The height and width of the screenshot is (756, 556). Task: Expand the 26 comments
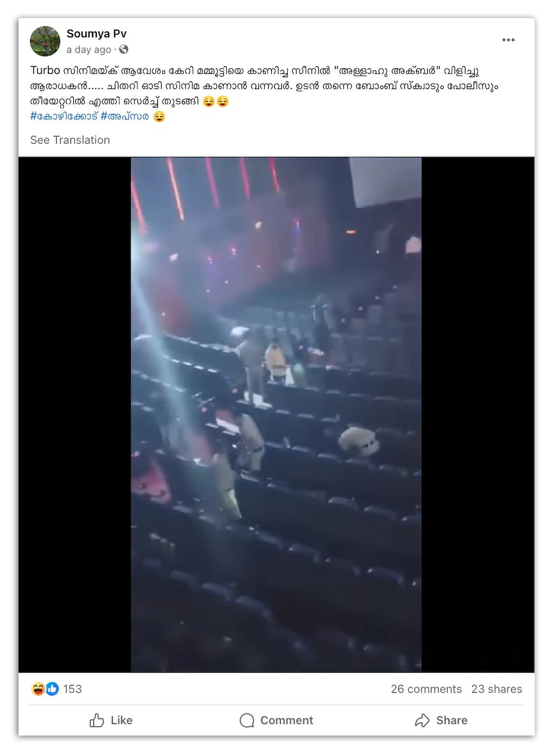pyautogui.click(x=426, y=689)
